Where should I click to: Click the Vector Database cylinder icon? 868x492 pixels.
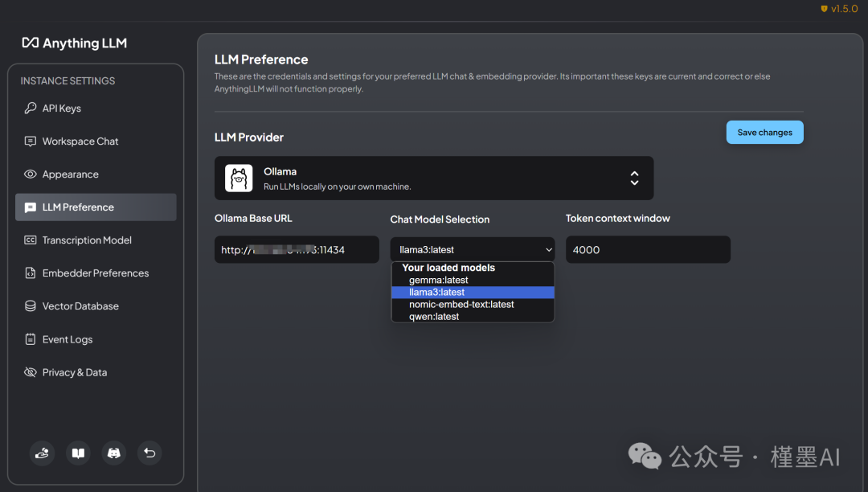(x=31, y=306)
